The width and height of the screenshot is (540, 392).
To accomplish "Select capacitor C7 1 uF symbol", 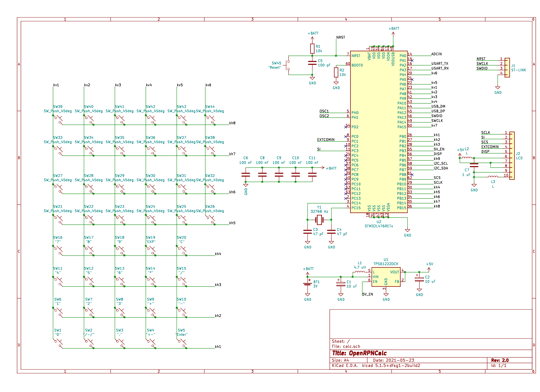I will pyautogui.click(x=474, y=165).
